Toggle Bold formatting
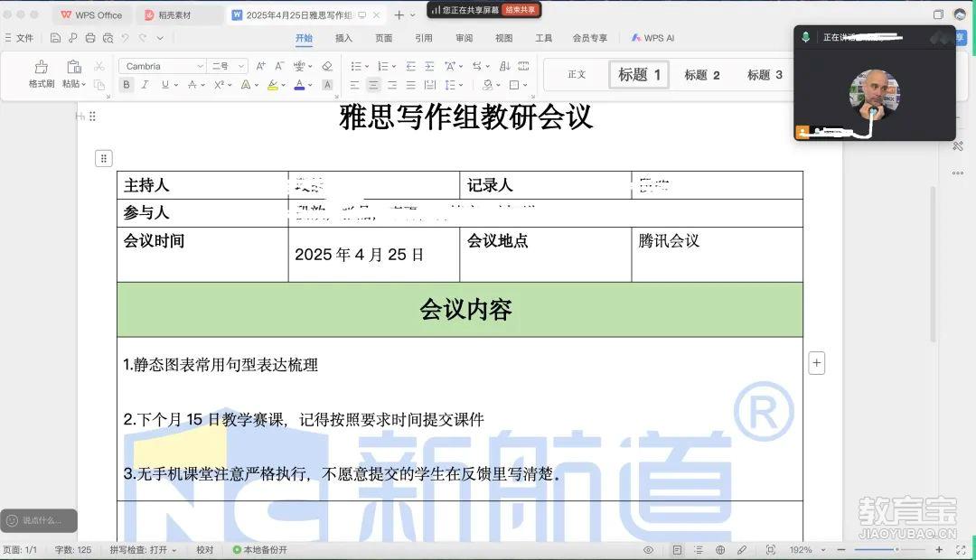 [127, 85]
